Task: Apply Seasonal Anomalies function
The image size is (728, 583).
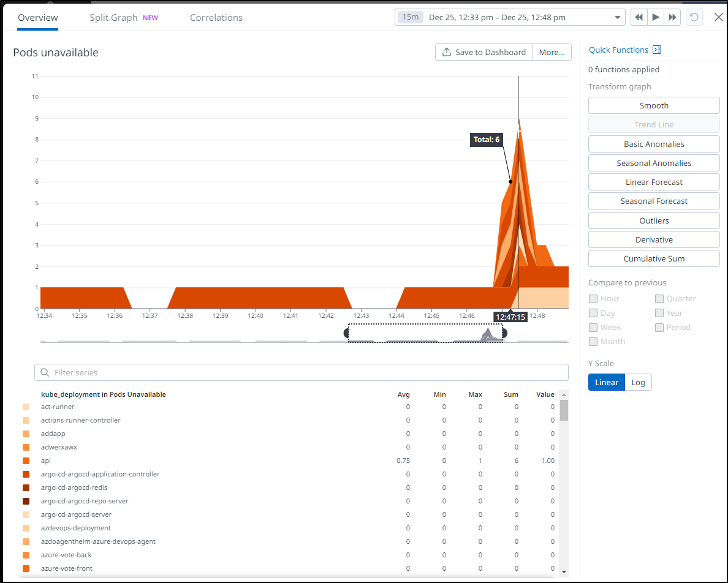Action: (654, 163)
